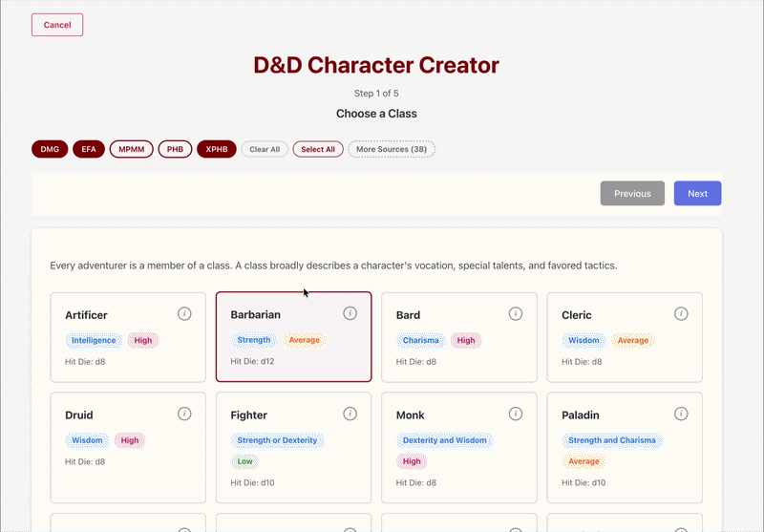Toggle the DMG source filter
The height and width of the screenshot is (532, 764).
tap(50, 149)
